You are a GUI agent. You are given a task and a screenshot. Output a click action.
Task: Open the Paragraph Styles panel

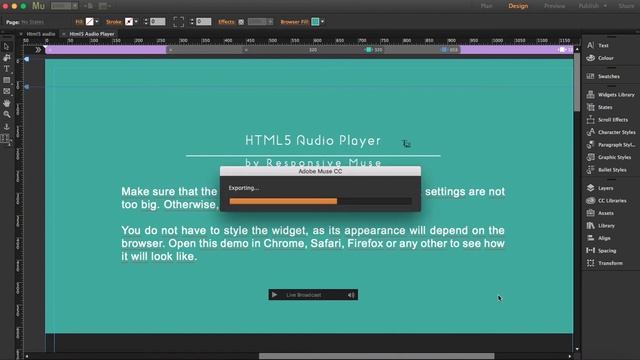(611, 145)
